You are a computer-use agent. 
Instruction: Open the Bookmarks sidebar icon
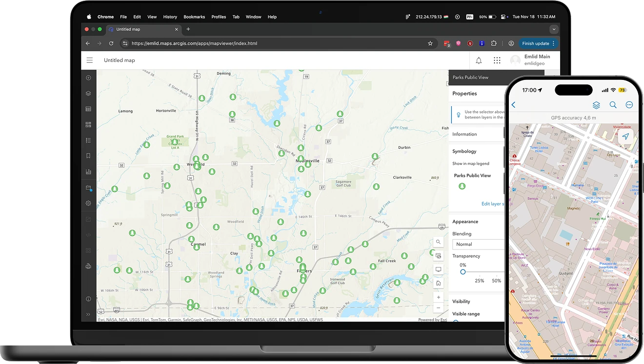pos(88,155)
